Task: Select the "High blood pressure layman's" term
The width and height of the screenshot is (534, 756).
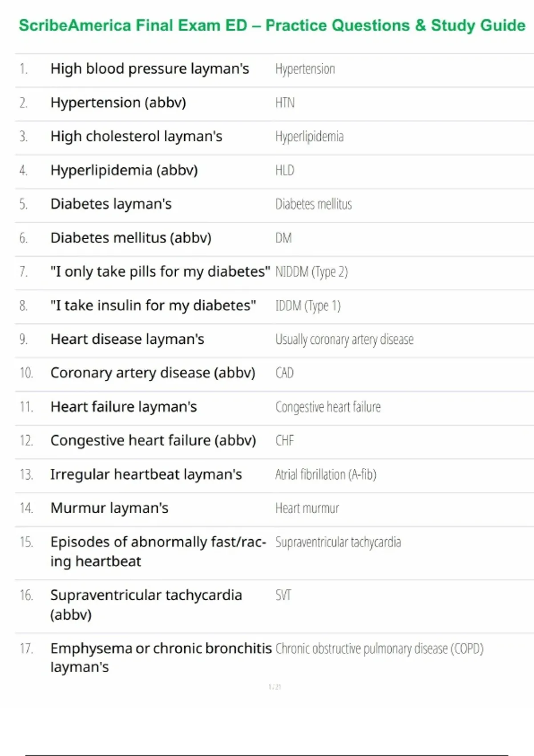Action: pyautogui.click(x=150, y=69)
